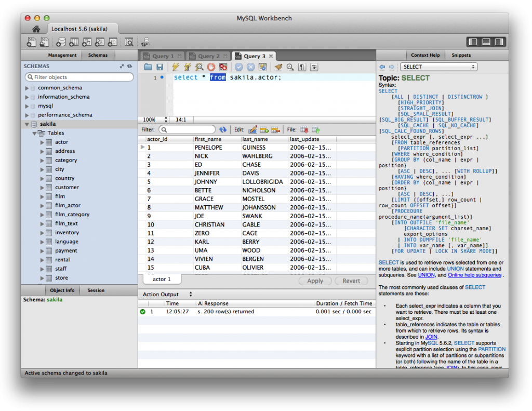Execute the SQL script with the lightning bolt

175,67
